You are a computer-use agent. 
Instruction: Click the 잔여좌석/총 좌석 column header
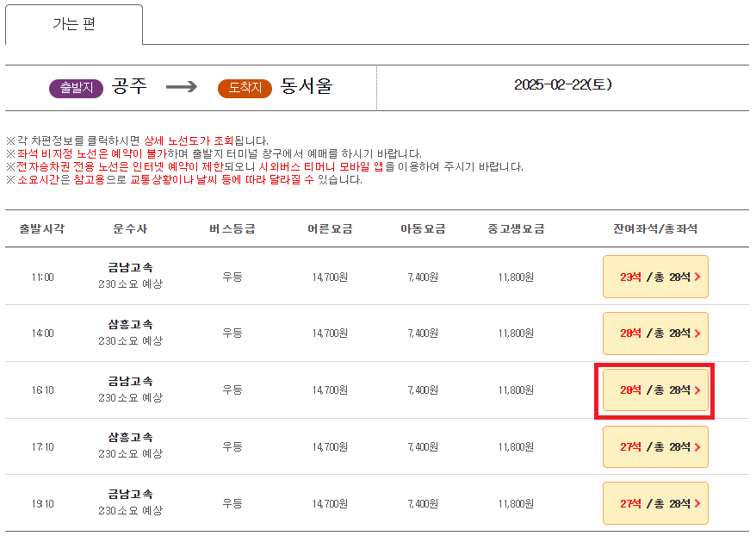point(655,227)
